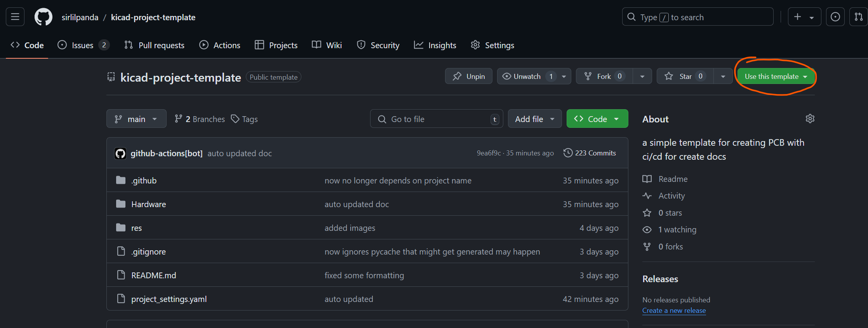Click the GitHub Octocat home logo
868x328 pixels.
tap(43, 17)
